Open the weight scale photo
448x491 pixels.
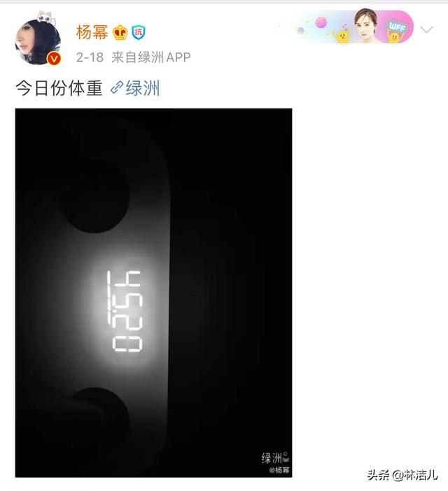(153, 293)
